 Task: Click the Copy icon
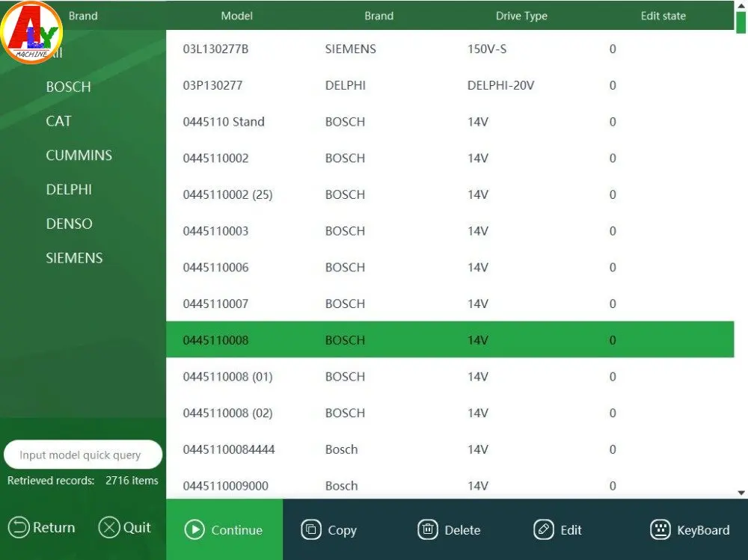[311, 529]
